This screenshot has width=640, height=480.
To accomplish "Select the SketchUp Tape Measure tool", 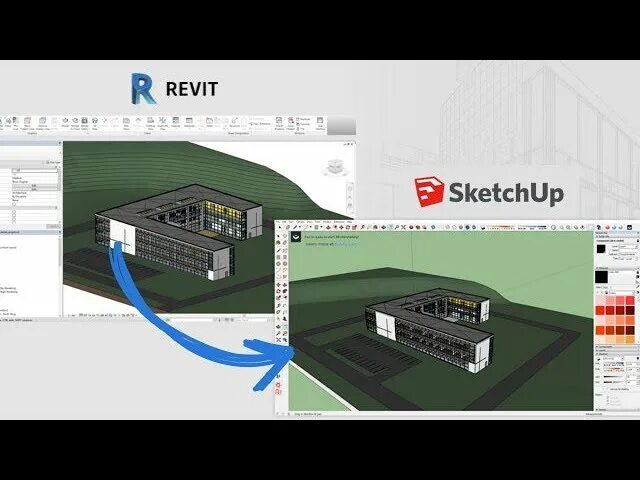I will pyautogui.click(x=362, y=227).
